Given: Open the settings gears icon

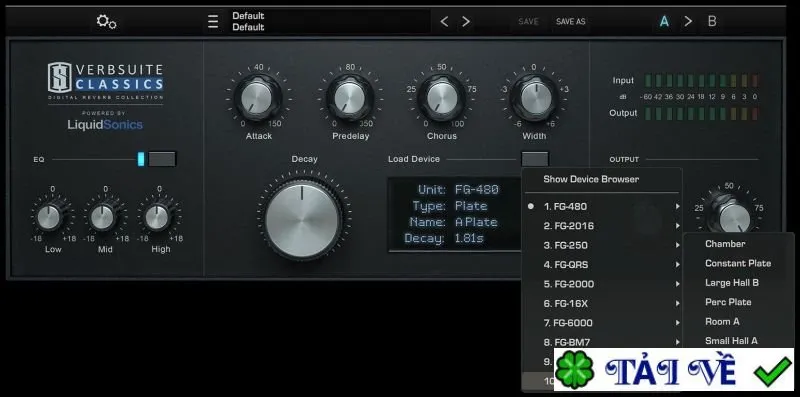Looking at the screenshot, I should pyautogui.click(x=106, y=21).
